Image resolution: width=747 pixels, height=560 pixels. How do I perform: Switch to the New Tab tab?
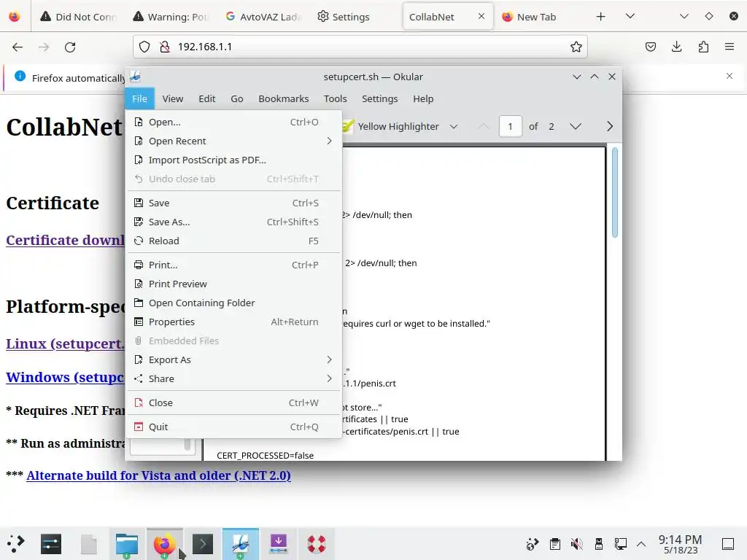pyautogui.click(x=540, y=17)
